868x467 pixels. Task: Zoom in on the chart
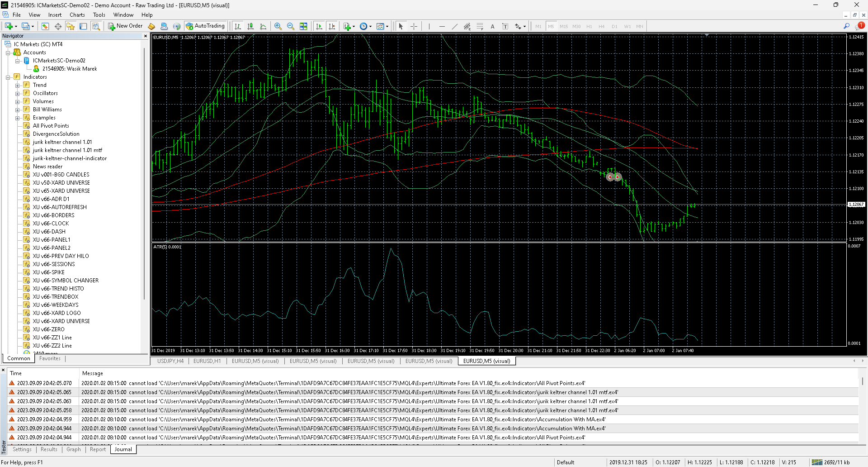[278, 26]
